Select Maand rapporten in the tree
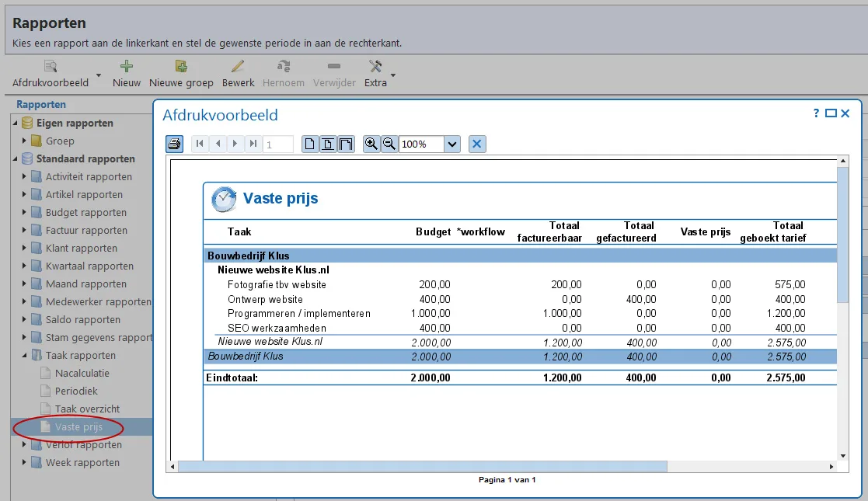Screen dimensions: 868x501 pyautogui.click(x=85, y=284)
